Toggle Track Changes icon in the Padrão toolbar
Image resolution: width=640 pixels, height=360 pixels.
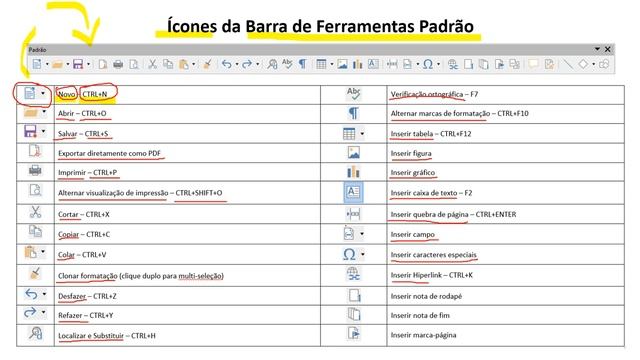click(x=549, y=64)
